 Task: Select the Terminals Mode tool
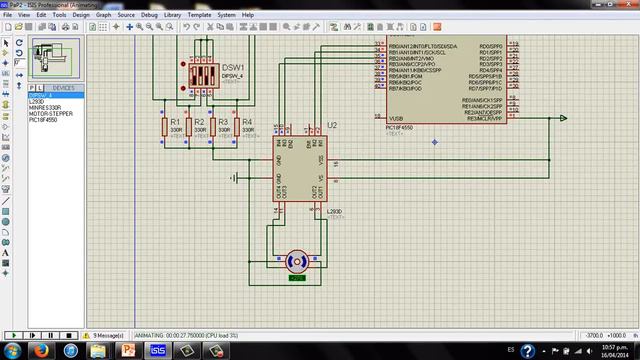point(6,116)
